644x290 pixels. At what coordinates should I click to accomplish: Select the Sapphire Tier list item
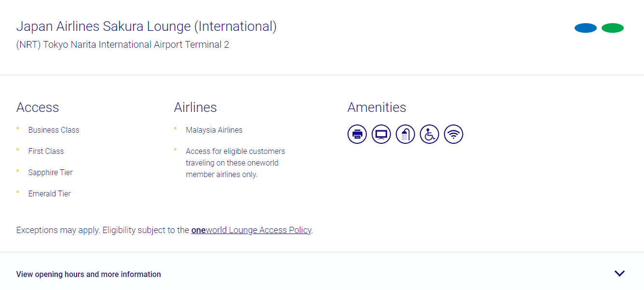point(50,172)
